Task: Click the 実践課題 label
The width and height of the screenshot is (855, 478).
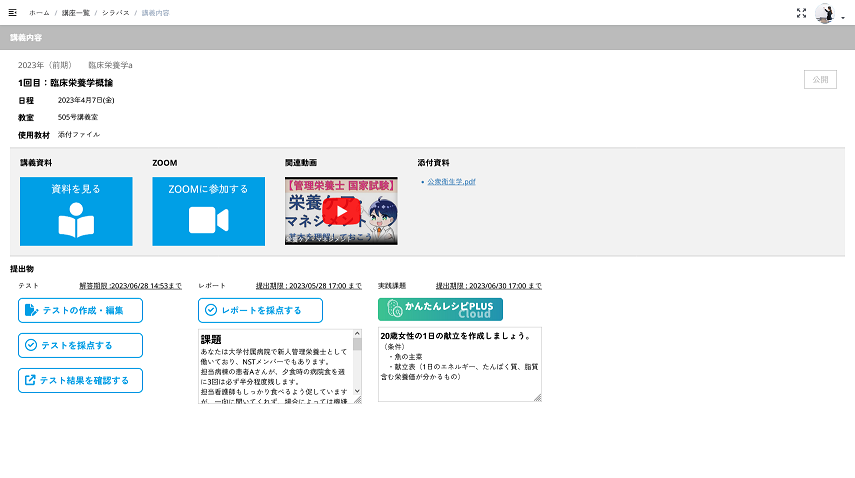Action: coord(392,286)
